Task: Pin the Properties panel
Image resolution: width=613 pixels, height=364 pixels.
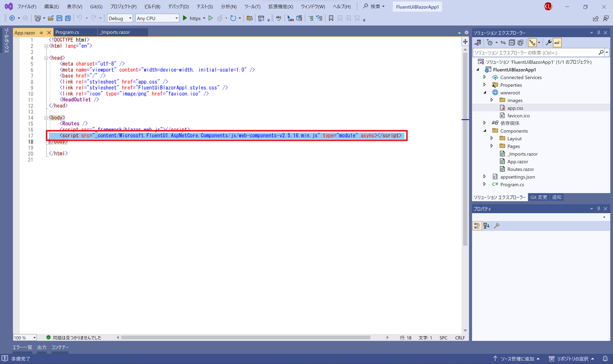Action: 598,209
